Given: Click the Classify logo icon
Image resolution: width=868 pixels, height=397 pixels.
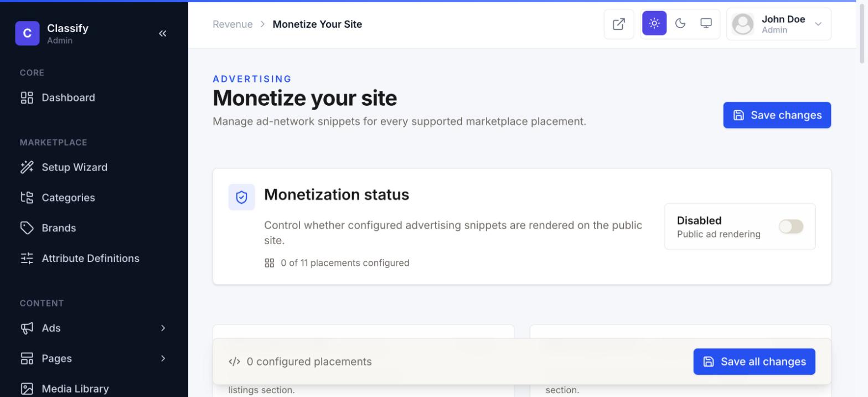Looking at the screenshot, I should (x=27, y=33).
